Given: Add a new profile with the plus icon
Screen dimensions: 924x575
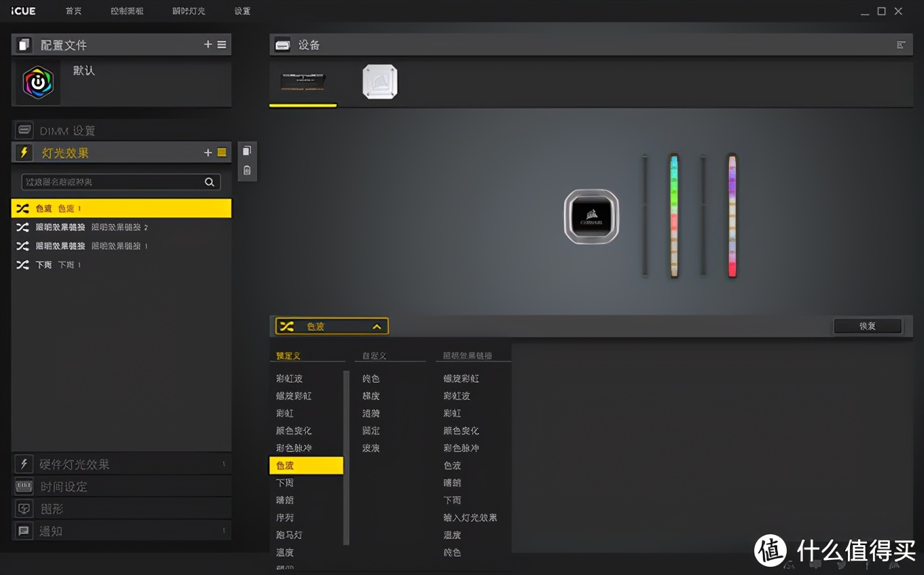Looking at the screenshot, I should tap(208, 45).
